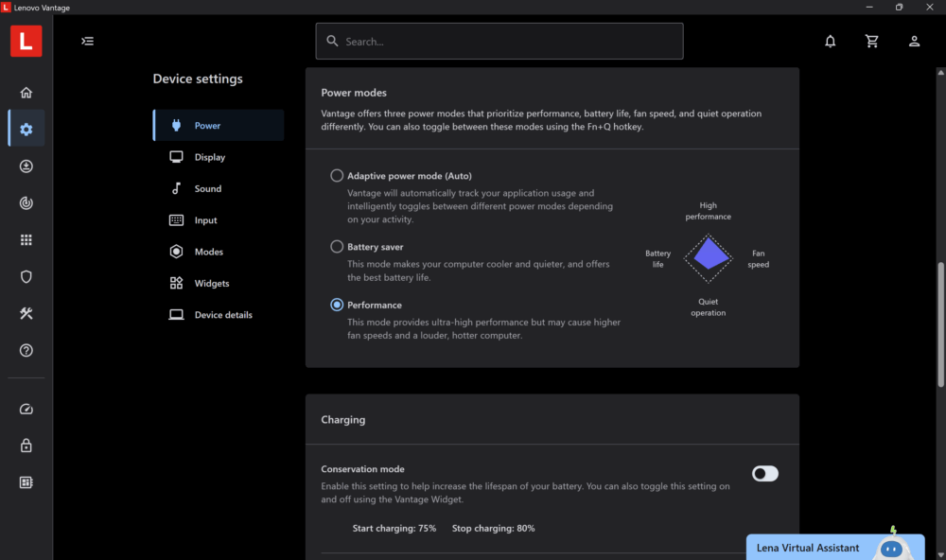This screenshot has width=946, height=560.
Task: Select the Device settings gear icon
Action: 26,130
